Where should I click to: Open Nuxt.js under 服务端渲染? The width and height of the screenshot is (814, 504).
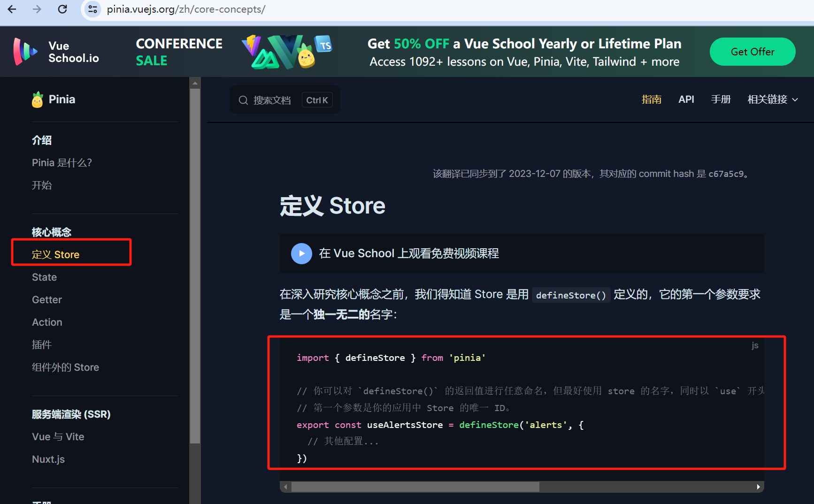[x=48, y=459]
